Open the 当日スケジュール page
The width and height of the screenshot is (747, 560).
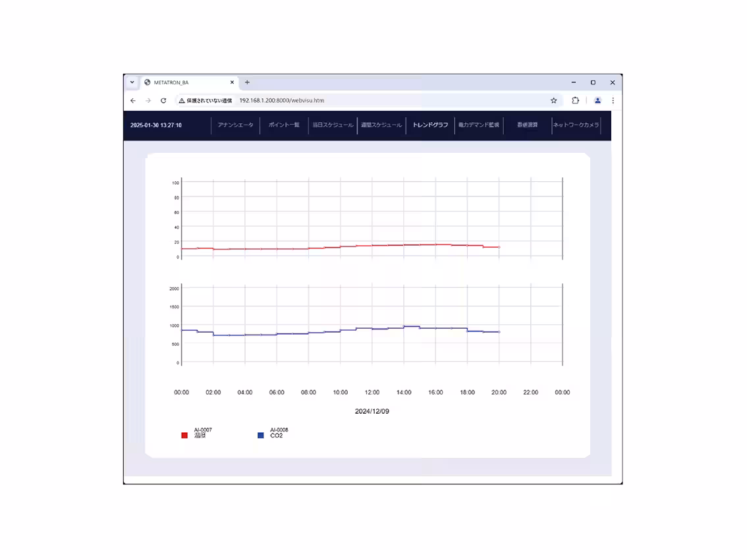(x=333, y=125)
